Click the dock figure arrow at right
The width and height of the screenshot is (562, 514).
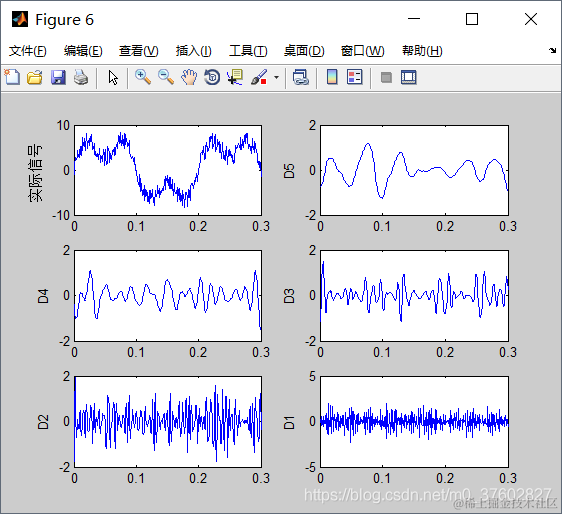tap(552, 51)
